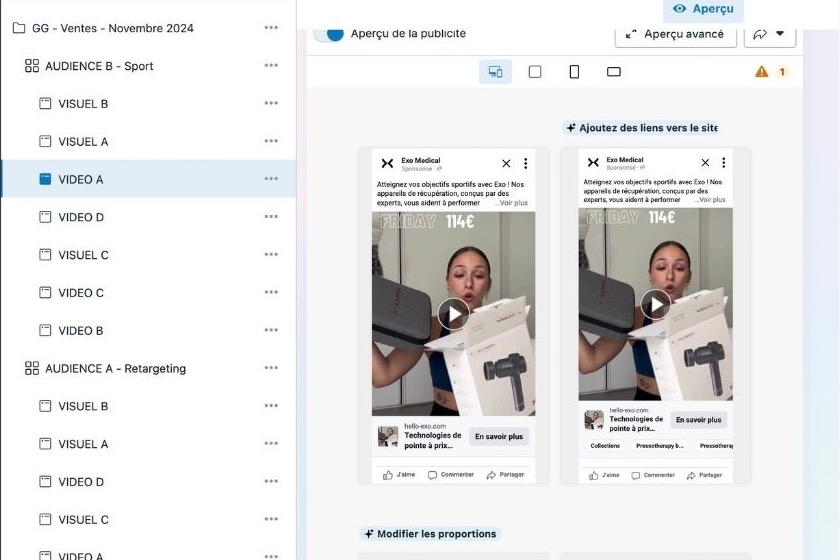Image resolution: width=840 pixels, height=560 pixels.
Task: Click Collections site link chip
Action: pyautogui.click(x=605, y=446)
